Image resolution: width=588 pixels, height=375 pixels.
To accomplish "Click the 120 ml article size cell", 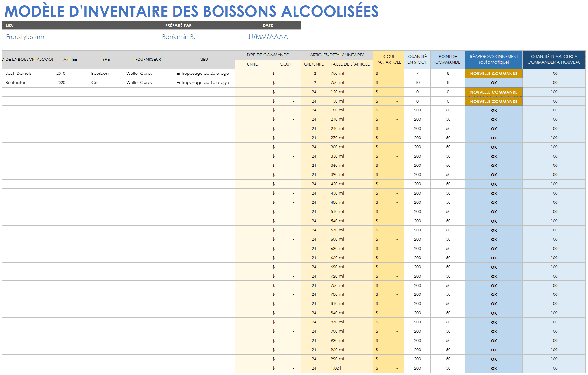I will tap(350, 92).
